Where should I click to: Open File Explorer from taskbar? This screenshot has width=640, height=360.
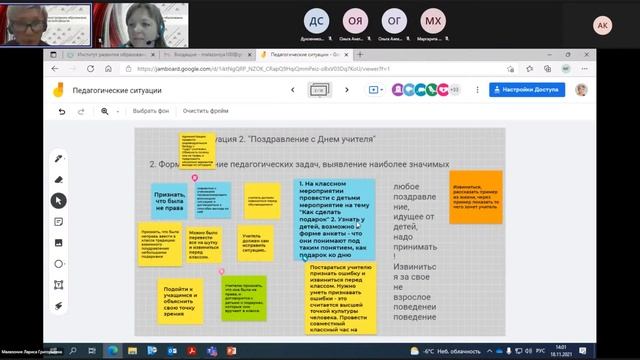point(132,351)
